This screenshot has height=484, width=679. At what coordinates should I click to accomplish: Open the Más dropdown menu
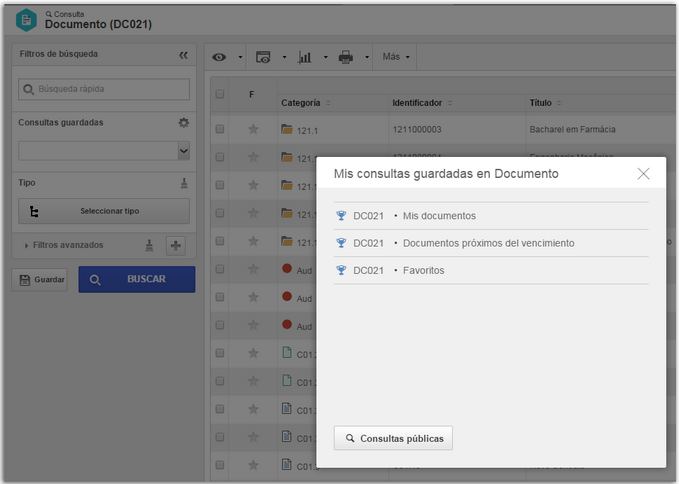(396, 57)
